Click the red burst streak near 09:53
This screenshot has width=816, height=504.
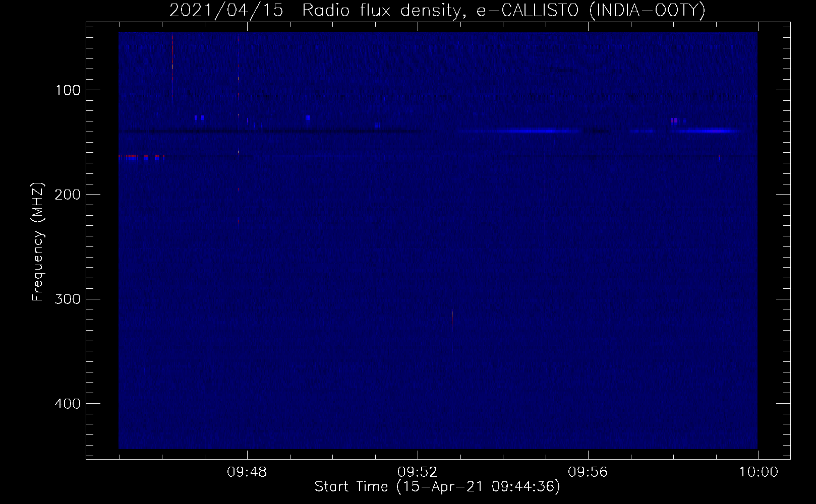pos(452,321)
